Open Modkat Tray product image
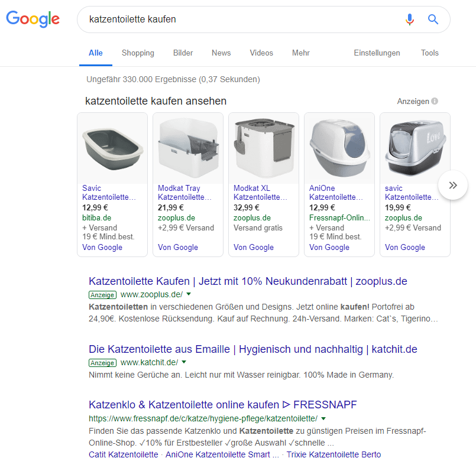Viewport: 476px width, 471px height. [188, 149]
